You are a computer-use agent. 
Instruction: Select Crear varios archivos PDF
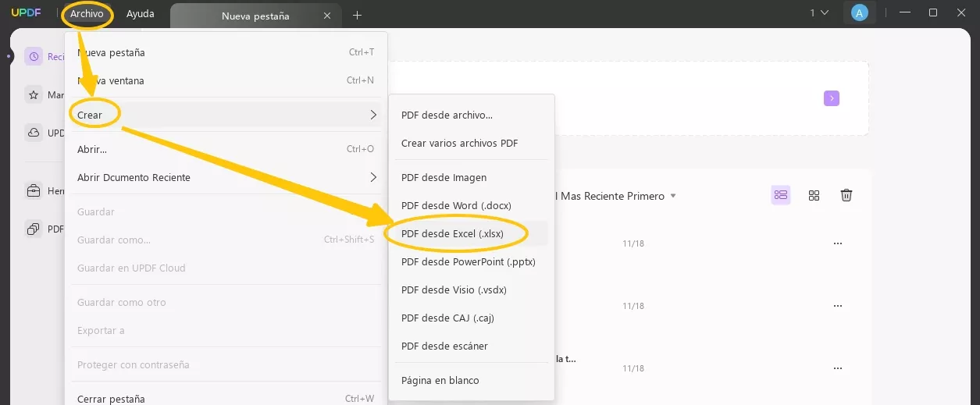[471, 143]
